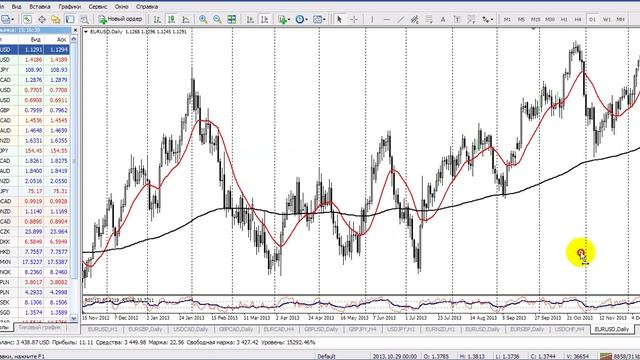This screenshot has width=640, height=360.
Task: Close the Market Watch panel
Action: point(75,30)
